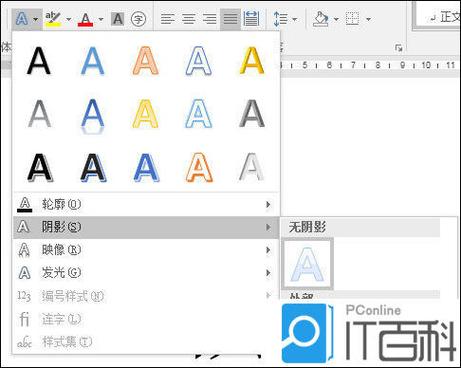Click the enclosed character icon
Viewport: 461px width, 368px height.
[x=138, y=19]
